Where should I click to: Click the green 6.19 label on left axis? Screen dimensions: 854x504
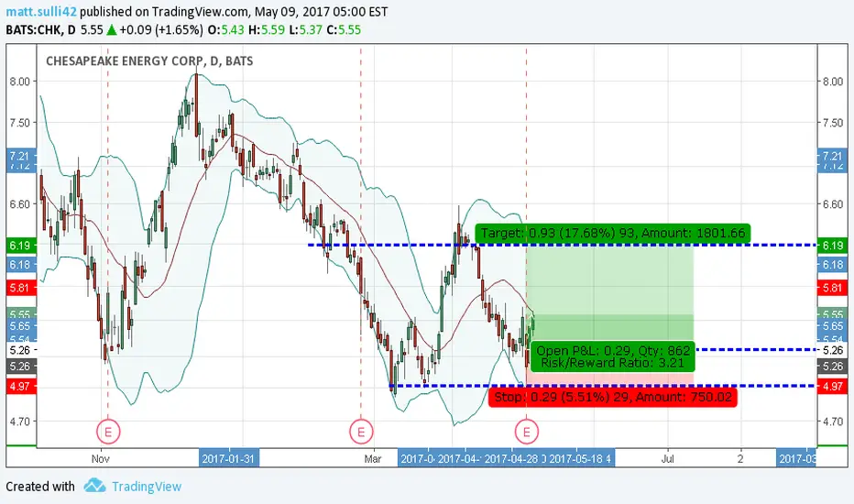click(x=21, y=246)
